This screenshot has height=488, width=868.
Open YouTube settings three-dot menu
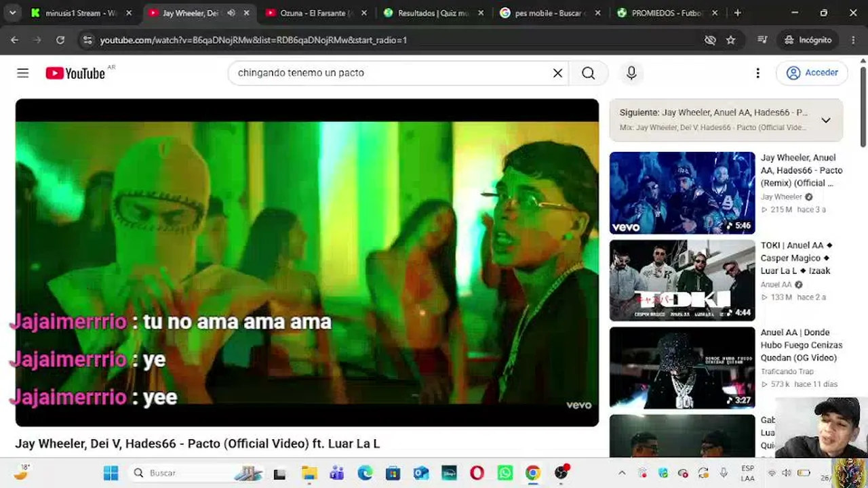(757, 73)
